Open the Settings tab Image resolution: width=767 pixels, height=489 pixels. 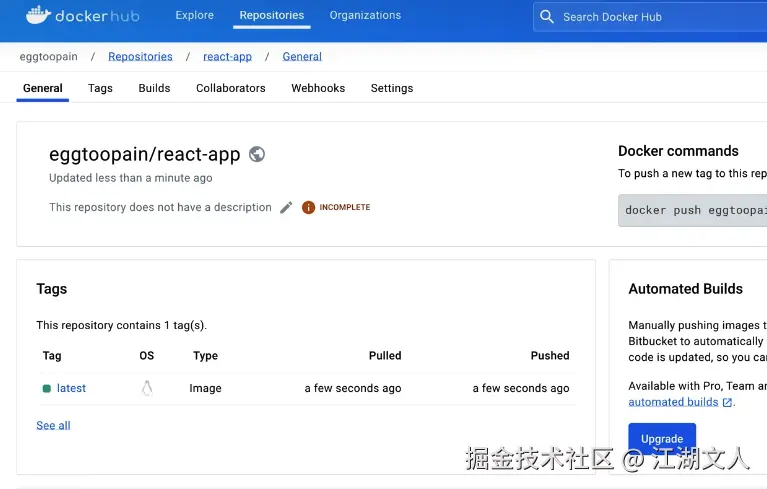(x=392, y=88)
